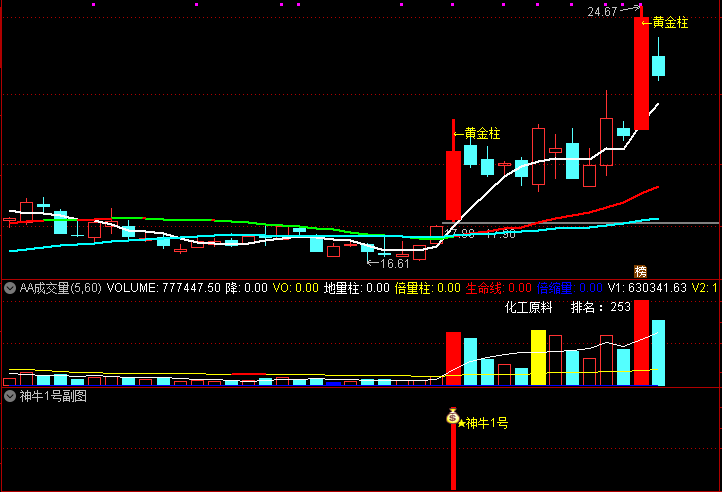Image resolution: width=722 pixels, height=492 pixels.
Task: Select the 地量柱: 0.00 value
Action: click(x=357, y=288)
